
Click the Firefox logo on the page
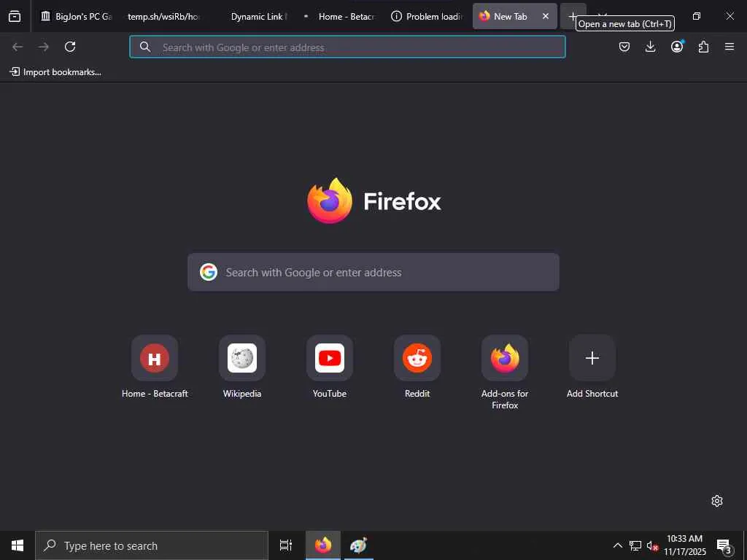point(330,201)
